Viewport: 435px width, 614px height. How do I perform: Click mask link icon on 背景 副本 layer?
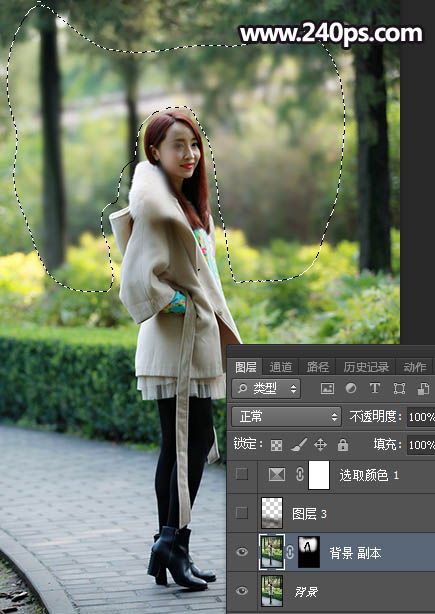pos(290,553)
